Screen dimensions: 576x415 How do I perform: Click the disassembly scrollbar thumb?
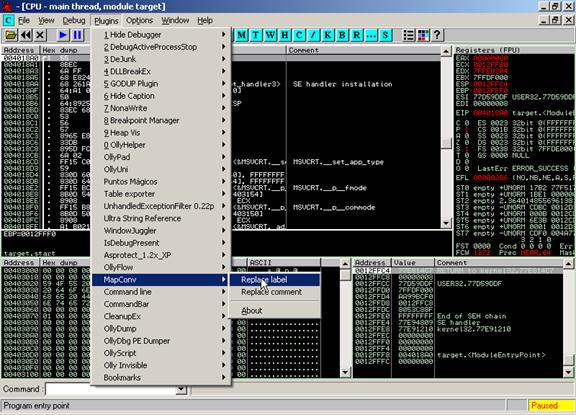point(446,143)
